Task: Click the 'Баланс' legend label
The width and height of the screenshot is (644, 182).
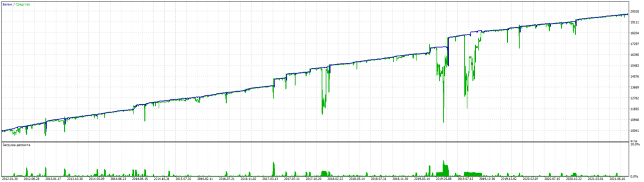Action: (x=7, y=4)
